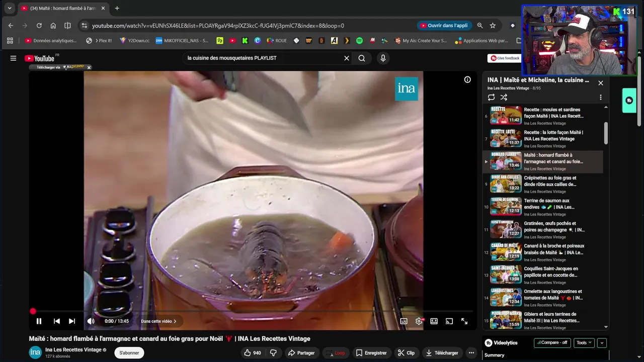
Task: Go to the YouTube home logo
Action: pos(40,58)
